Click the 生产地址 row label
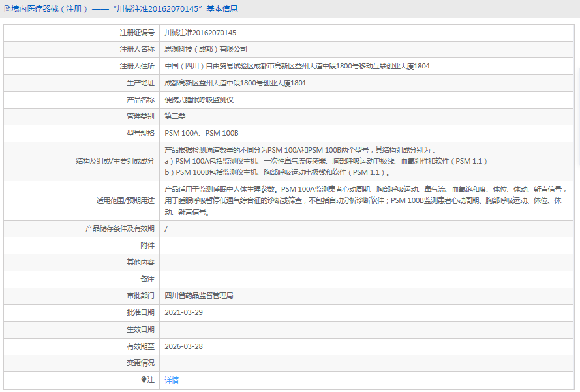 pos(140,83)
